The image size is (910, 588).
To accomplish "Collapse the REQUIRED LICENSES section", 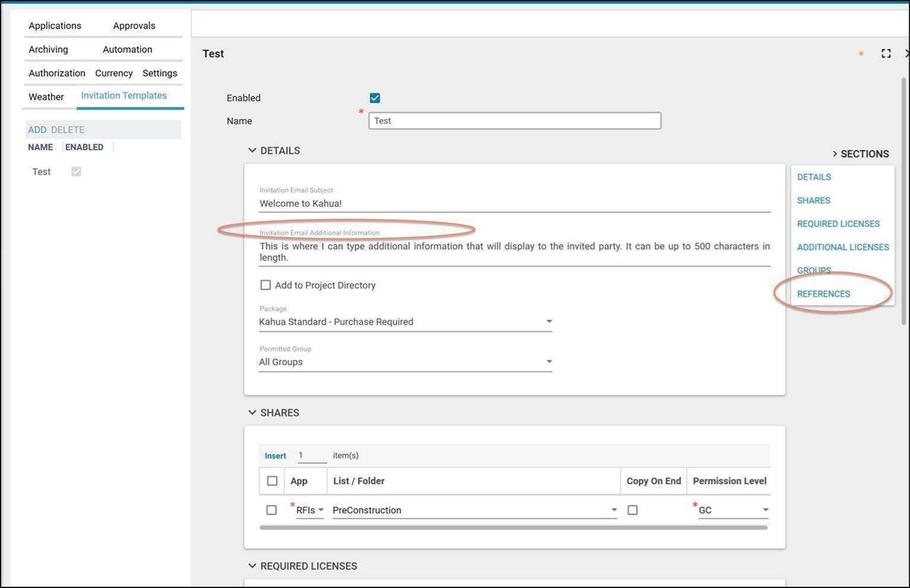I will pos(252,566).
